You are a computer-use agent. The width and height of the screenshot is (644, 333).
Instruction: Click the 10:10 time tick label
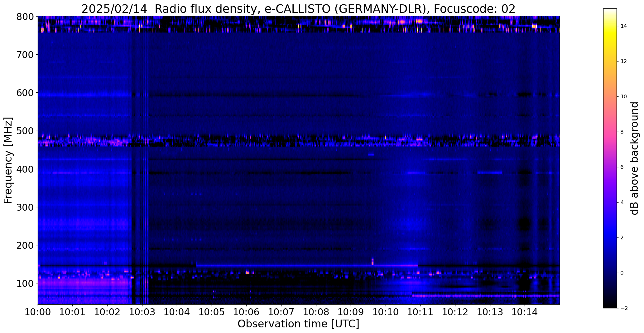pyautogui.click(x=386, y=312)
